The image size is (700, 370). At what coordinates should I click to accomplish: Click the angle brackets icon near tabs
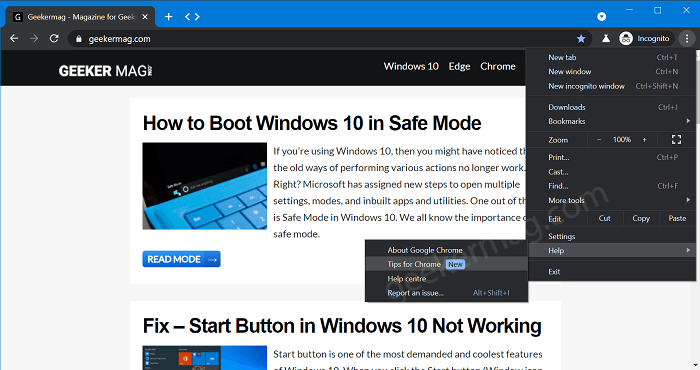pos(192,17)
